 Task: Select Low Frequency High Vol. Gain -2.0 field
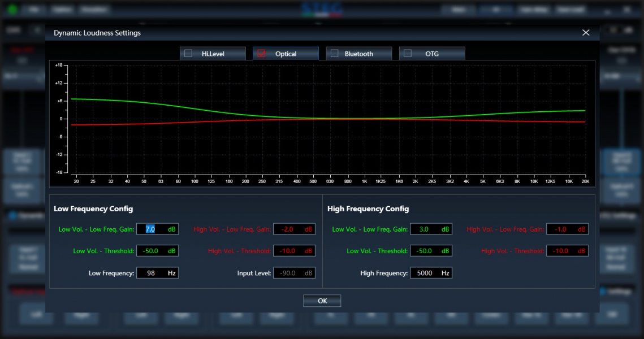[294, 229]
